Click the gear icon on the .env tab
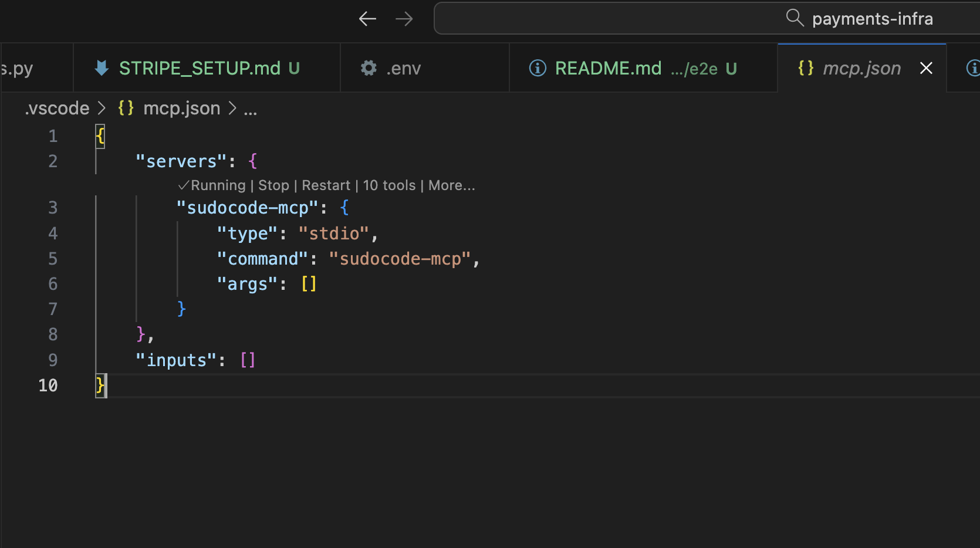The width and height of the screenshot is (980, 548). [368, 67]
